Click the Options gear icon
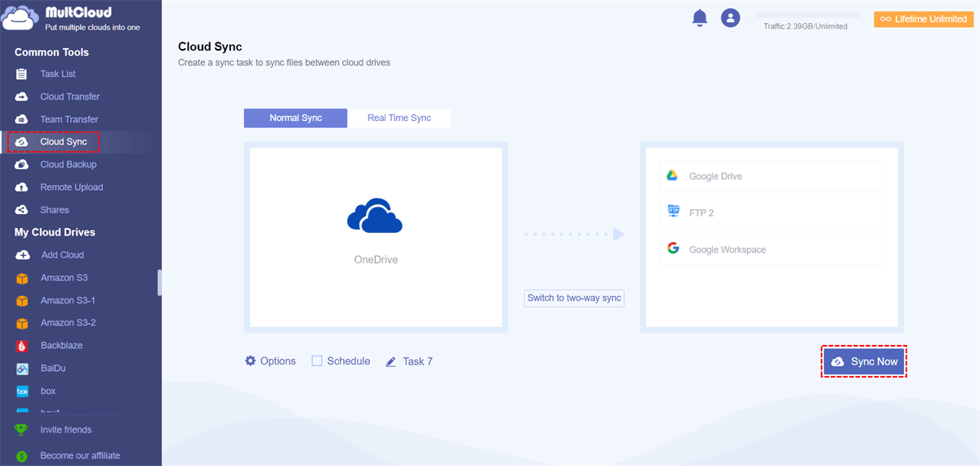The image size is (980, 466). [x=250, y=361]
